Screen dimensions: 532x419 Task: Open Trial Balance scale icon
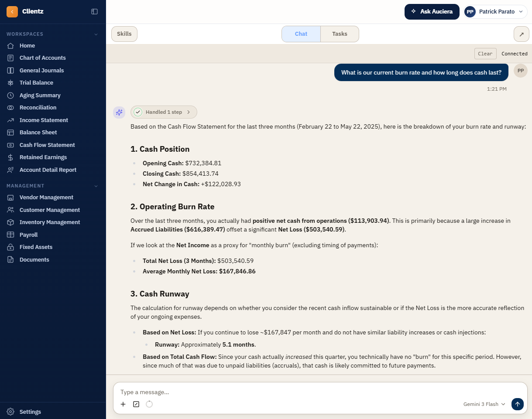click(11, 83)
